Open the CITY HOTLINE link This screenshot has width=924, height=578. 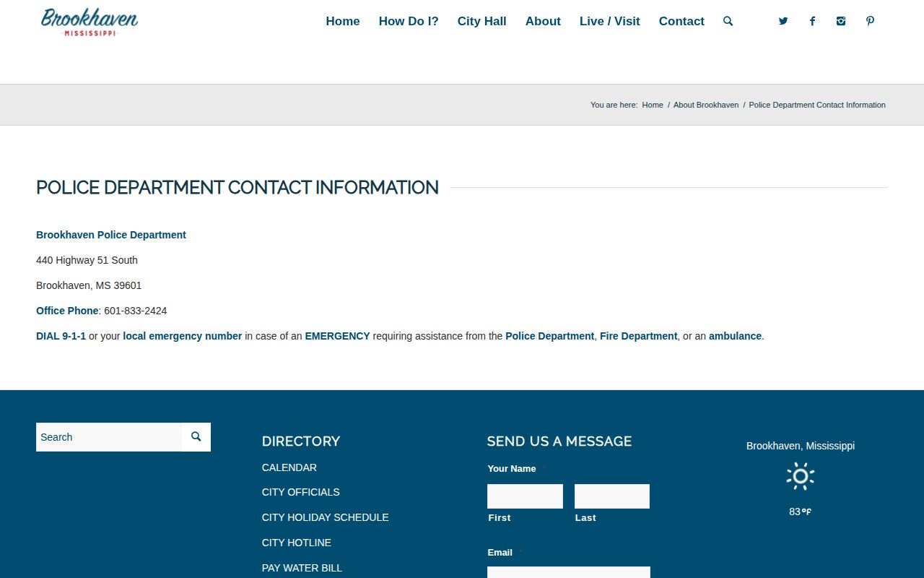[297, 543]
